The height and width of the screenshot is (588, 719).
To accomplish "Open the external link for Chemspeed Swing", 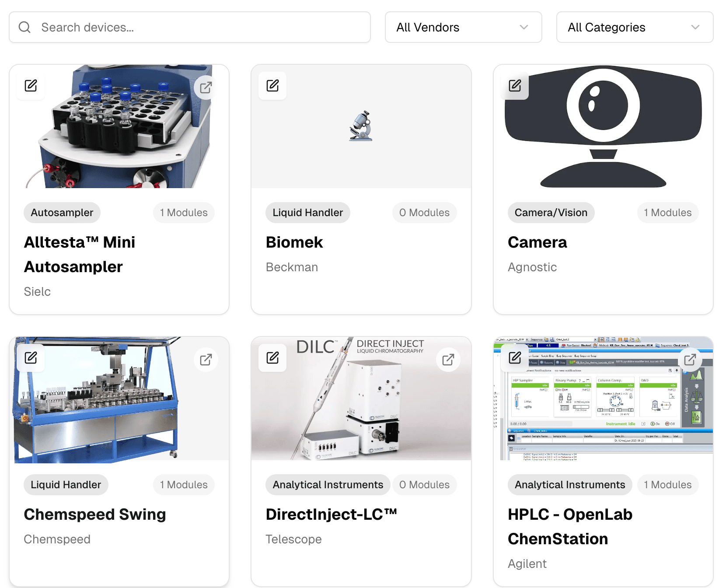I will [x=206, y=360].
